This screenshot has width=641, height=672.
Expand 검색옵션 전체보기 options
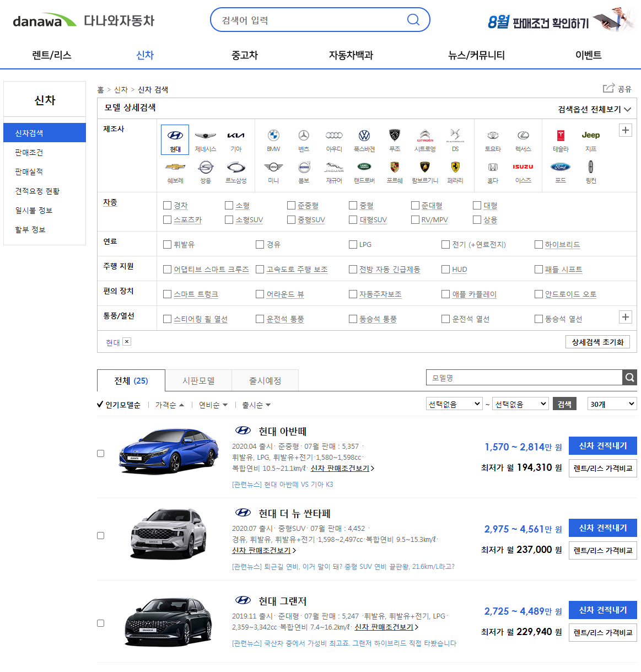(x=594, y=109)
